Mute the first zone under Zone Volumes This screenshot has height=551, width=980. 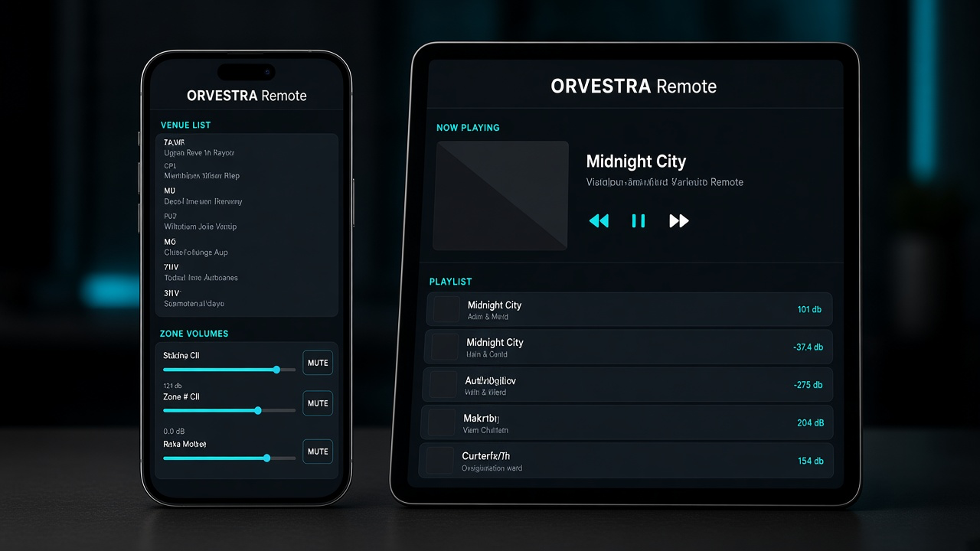pos(318,363)
